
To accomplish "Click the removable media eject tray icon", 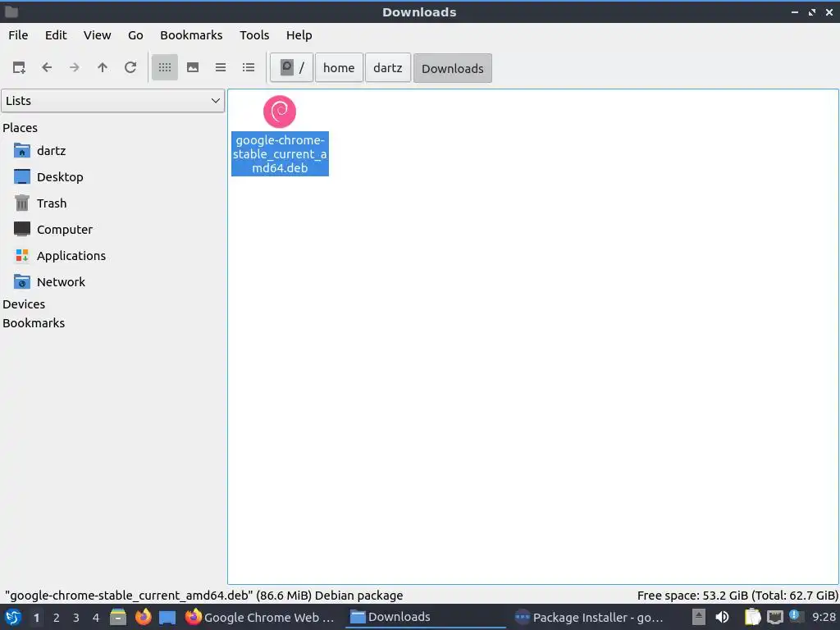I will pyautogui.click(x=699, y=617).
